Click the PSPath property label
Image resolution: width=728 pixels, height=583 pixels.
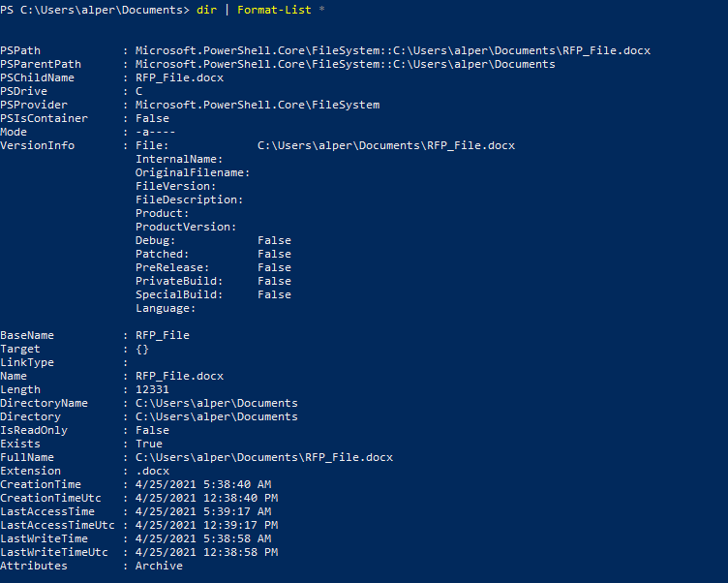(x=20, y=50)
